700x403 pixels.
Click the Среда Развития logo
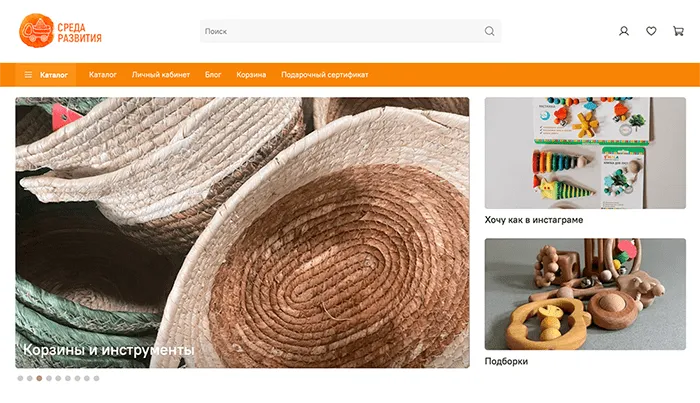point(60,31)
